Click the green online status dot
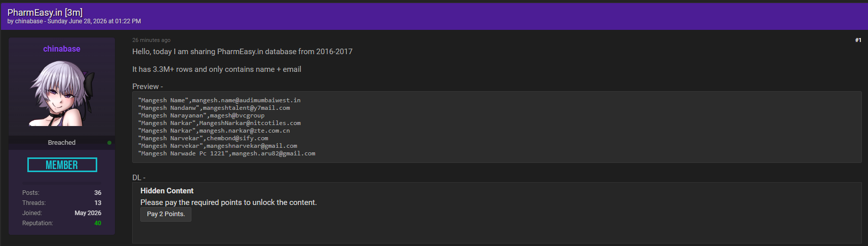Viewport: 868px width, 246px height. (109, 143)
